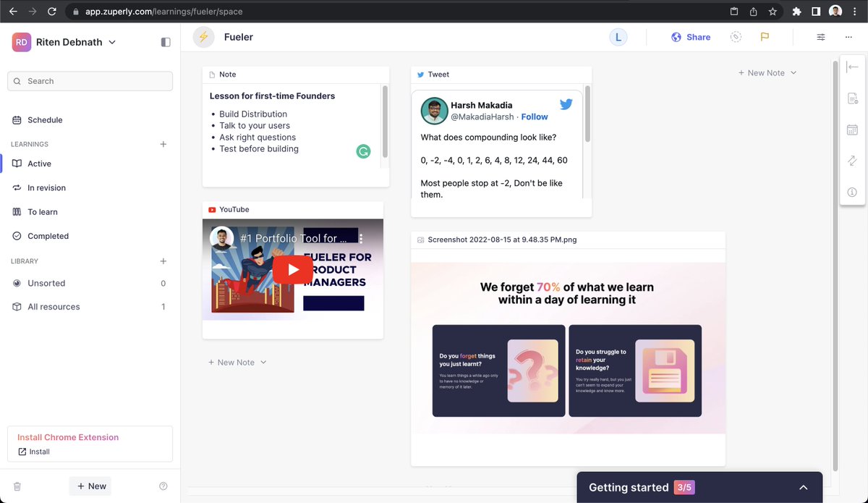868x503 pixels.
Task: Click Harsh Makadia's profile photo
Action: coord(435,111)
